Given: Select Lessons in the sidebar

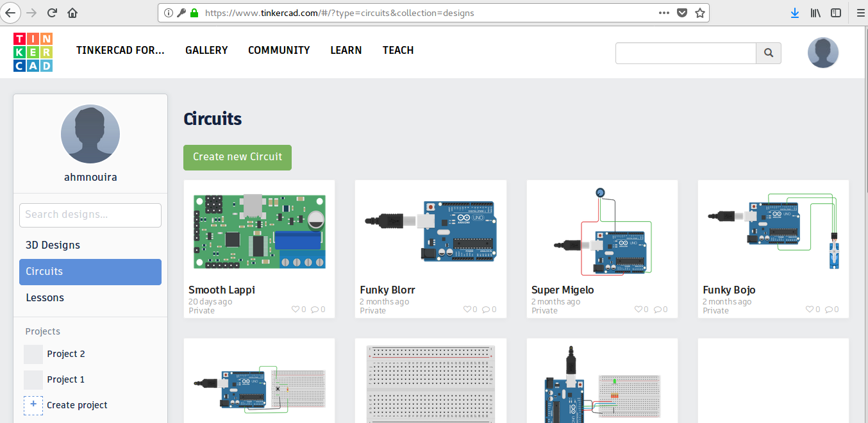Looking at the screenshot, I should [x=90, y=298].
